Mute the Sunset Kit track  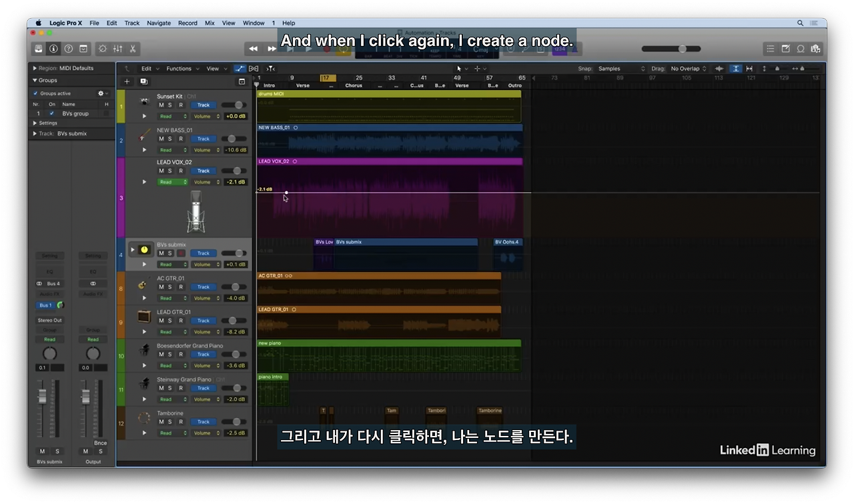[161, 105]
